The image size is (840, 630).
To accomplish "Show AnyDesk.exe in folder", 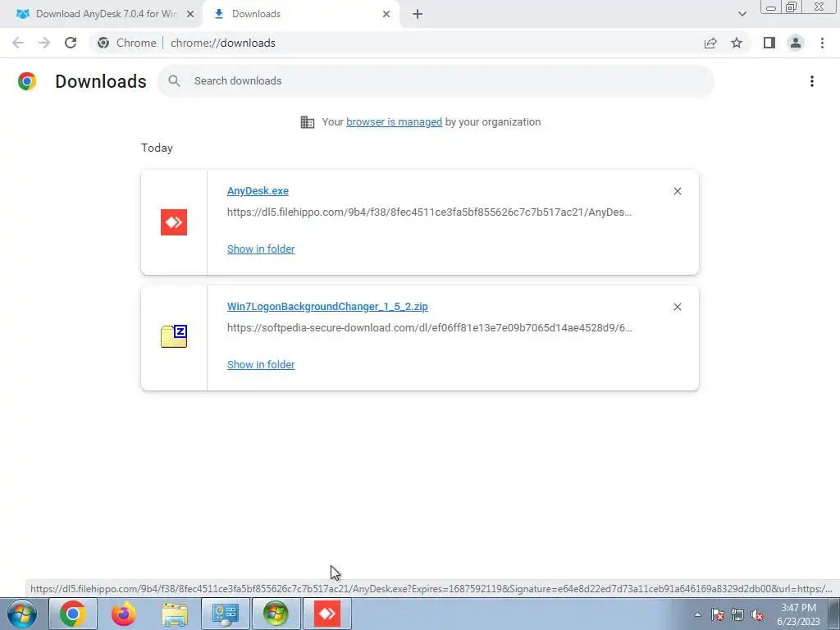I will point(261,249).
